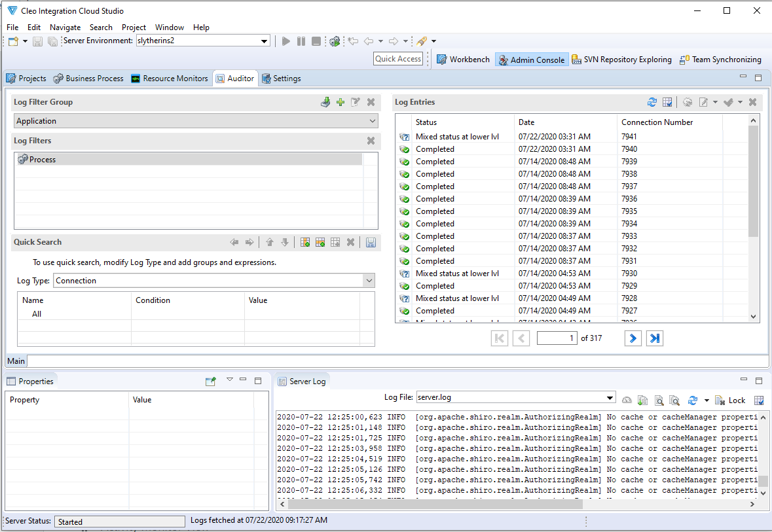
Task: Click the Quick Access search field
Action: [398, 59]
